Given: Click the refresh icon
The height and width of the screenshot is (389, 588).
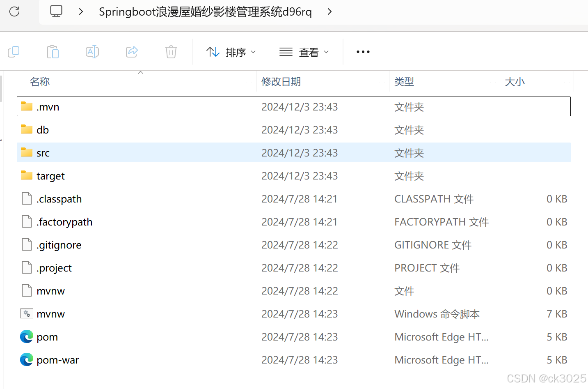Looking at the screenshot, I should pos(14,12).
